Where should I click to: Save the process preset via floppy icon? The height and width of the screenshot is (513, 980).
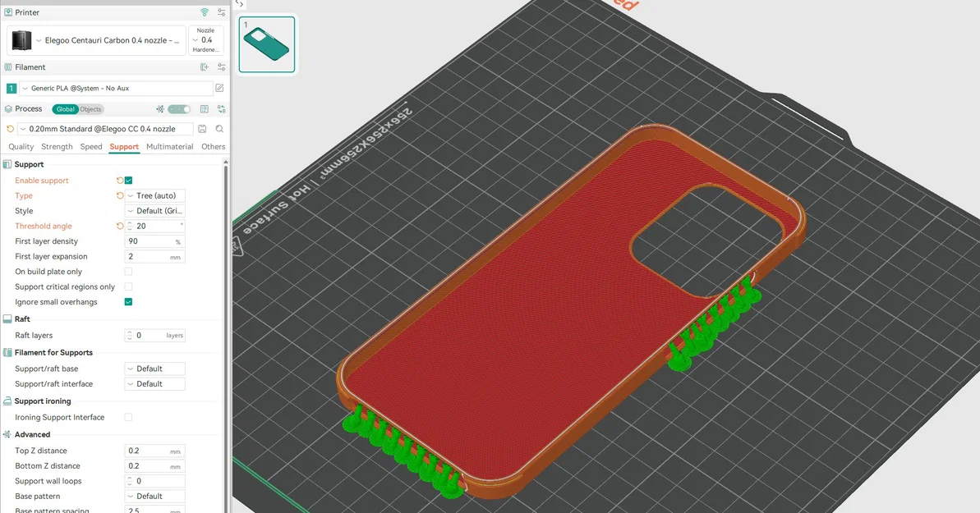tap(202, 129)
